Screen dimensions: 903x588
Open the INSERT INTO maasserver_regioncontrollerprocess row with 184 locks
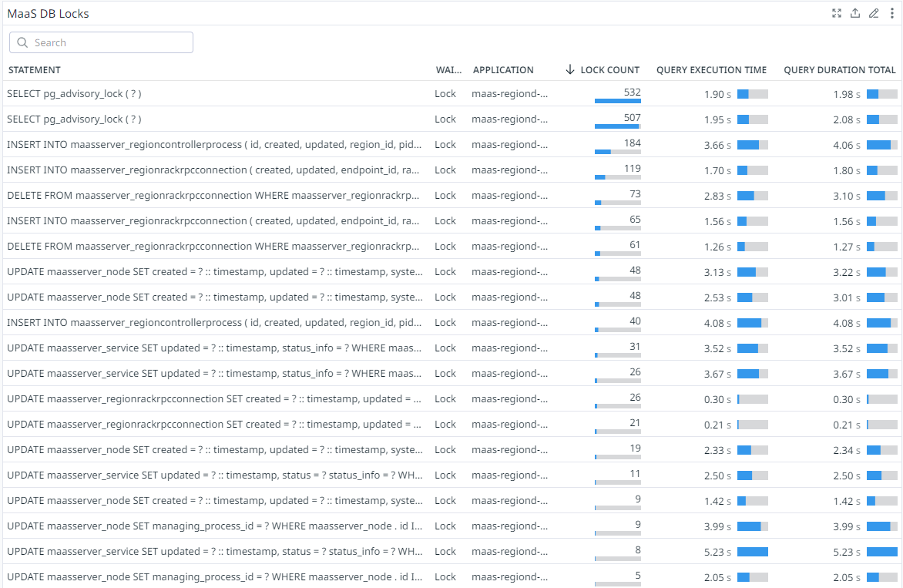214,145
